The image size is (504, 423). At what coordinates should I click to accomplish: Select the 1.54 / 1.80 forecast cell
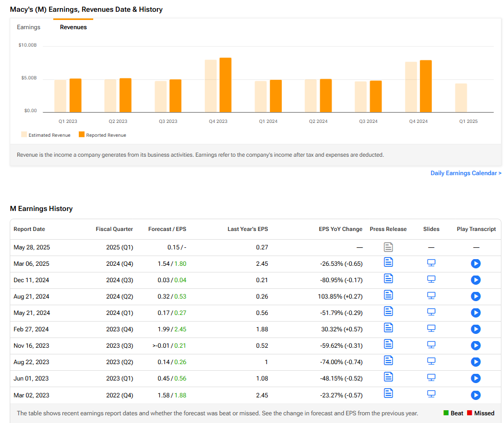click(172, 264)
